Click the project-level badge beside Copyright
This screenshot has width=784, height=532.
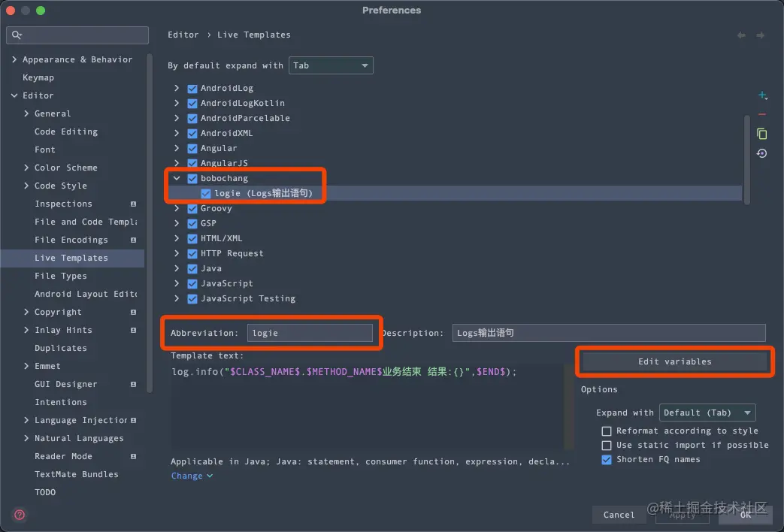coord(134,312)
